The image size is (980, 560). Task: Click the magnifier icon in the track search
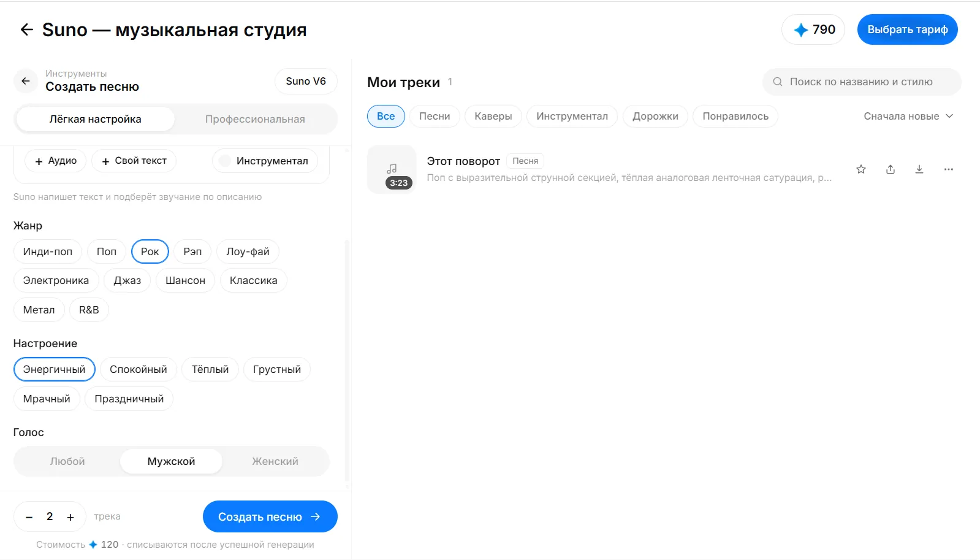[777, 82]
